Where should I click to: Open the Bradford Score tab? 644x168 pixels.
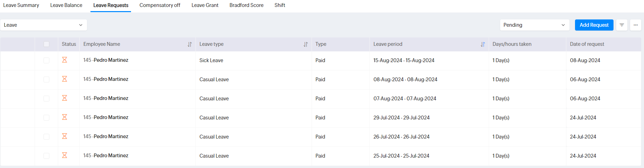(x=246, y=5)
